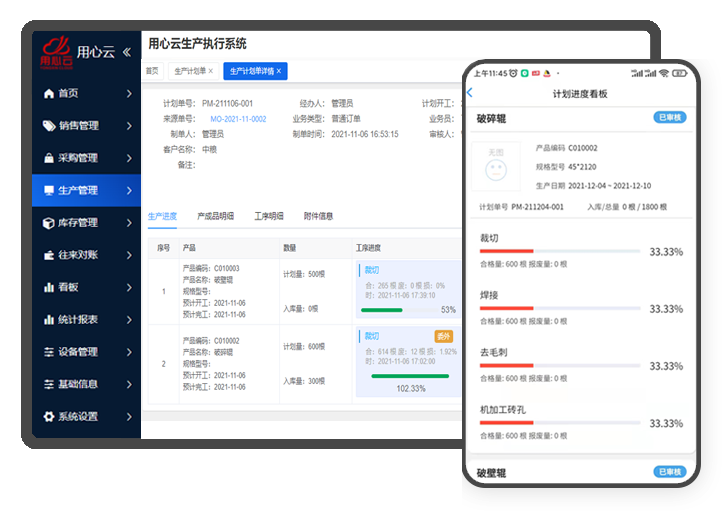
Task: Tap the 裁切 progress bar on phone
Action: pos(559,251)
